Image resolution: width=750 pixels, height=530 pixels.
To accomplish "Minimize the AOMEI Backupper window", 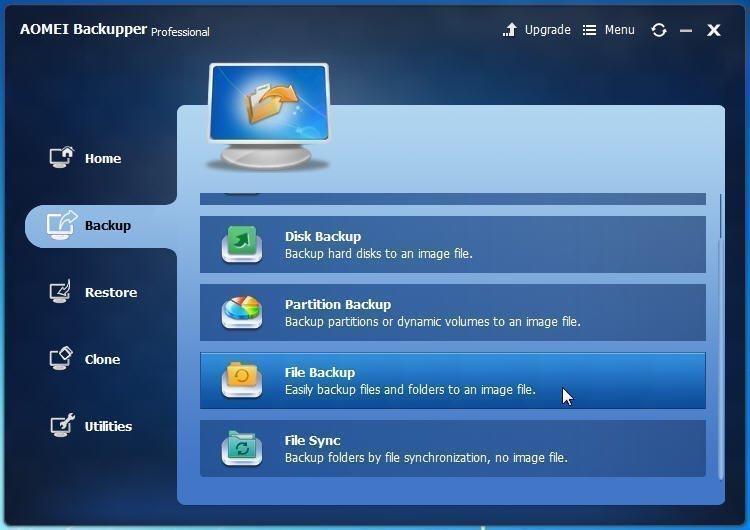I will point(686,31).
